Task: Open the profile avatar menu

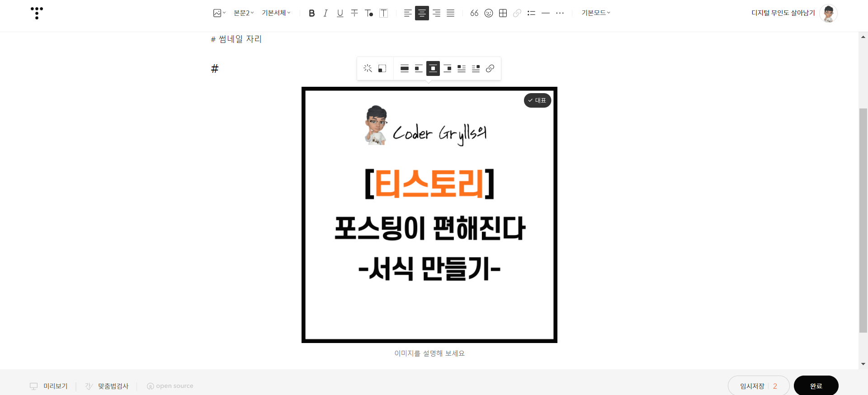Action: [829, 13]
